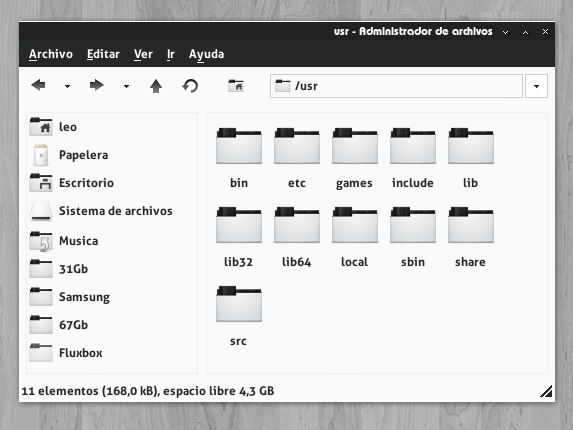The image size is (573, 430).
Task: Go to home folder toolbar icon
Action: [x=236, y=86]
